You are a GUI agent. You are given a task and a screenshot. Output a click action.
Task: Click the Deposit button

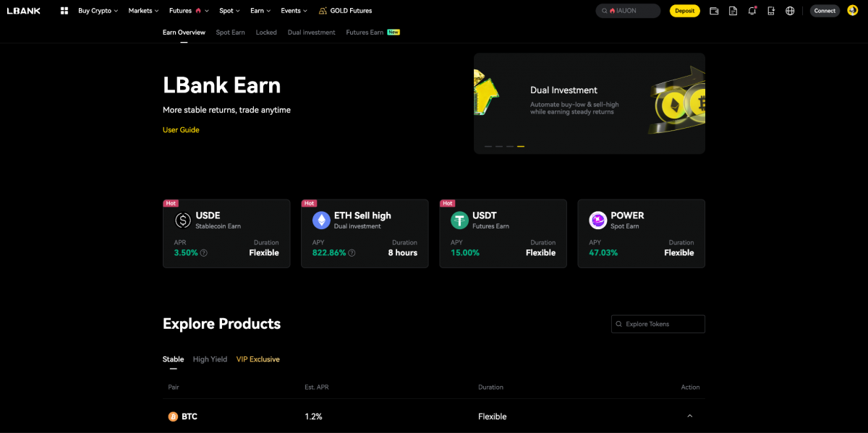coord(684,10)
